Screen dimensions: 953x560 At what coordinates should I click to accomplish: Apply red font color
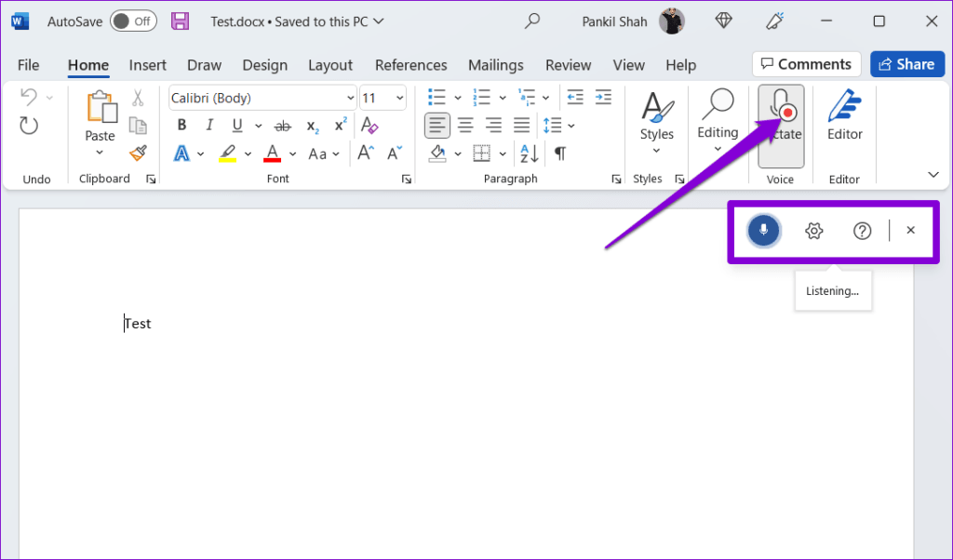(273, 153)
